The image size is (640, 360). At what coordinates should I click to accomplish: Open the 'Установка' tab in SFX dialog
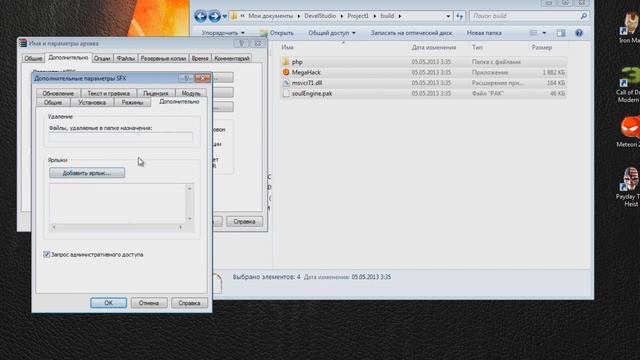click(x=92, y=102)
